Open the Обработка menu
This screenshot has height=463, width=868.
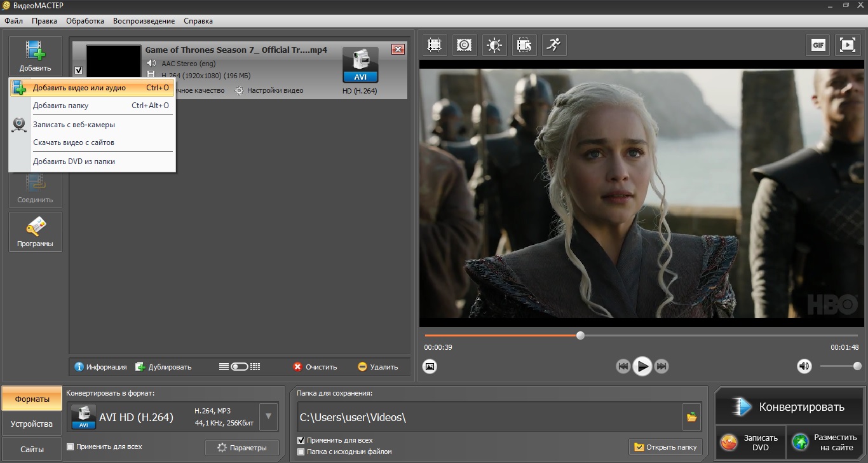coord(85,21)
